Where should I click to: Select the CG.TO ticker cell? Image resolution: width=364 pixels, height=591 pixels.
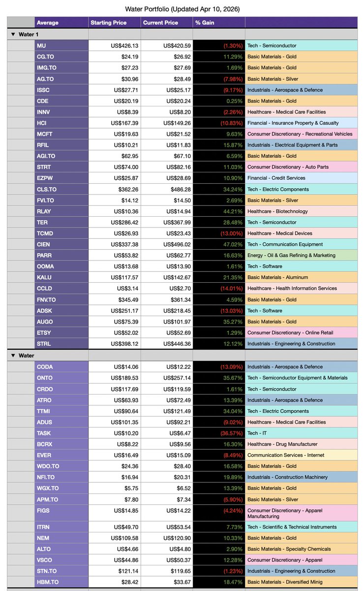62,57
